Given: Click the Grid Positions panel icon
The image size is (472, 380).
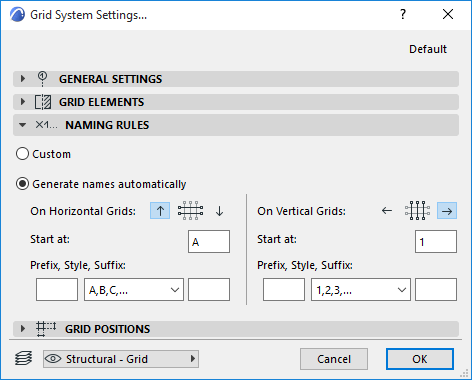Looking at the screenshot, I should (x=46, y=329).
